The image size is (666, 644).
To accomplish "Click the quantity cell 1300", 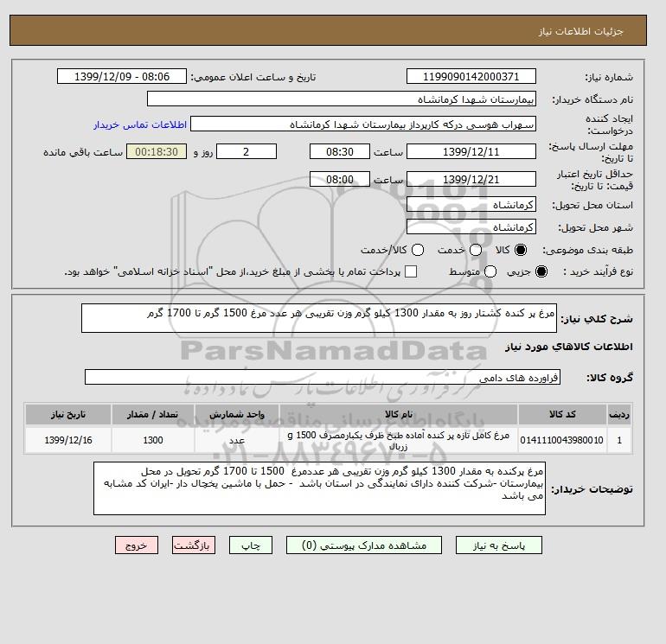I will [153, 440].
